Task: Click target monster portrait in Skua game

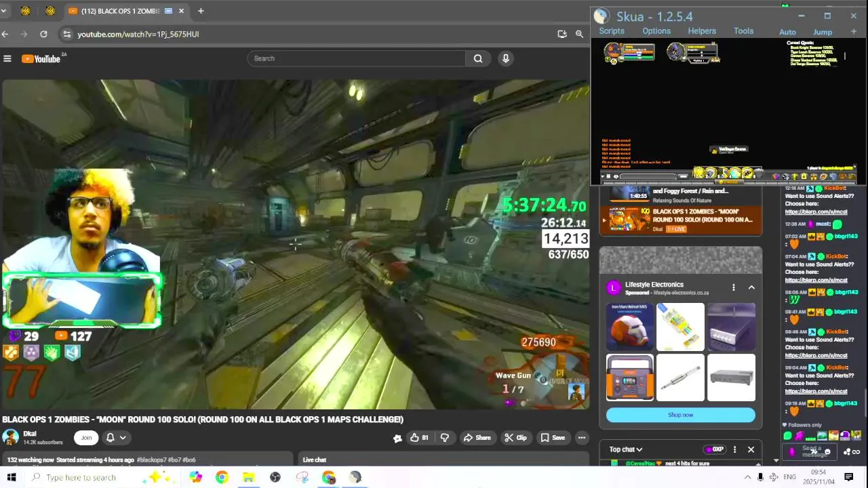Action: (675, 52)
